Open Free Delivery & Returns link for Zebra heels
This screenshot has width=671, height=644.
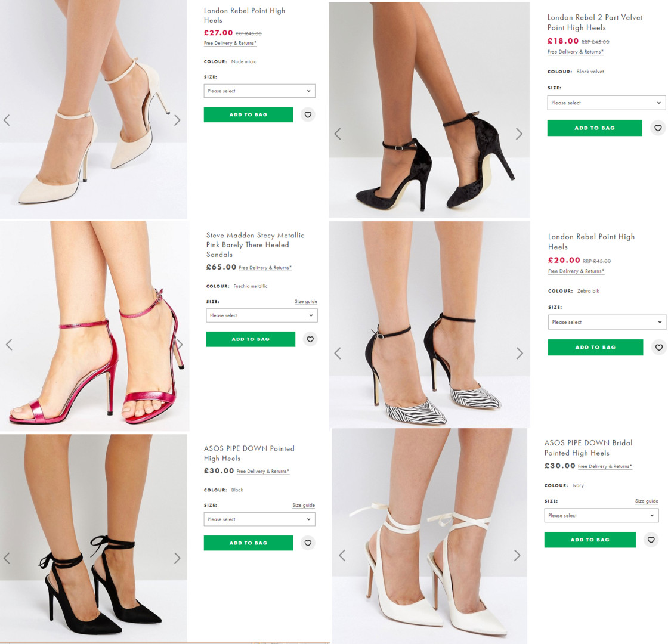pyautogui.click(x=576, y=271)
